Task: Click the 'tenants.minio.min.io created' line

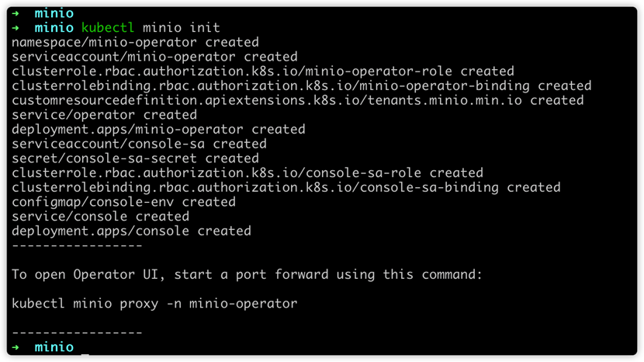Action: tap(298, 100)
